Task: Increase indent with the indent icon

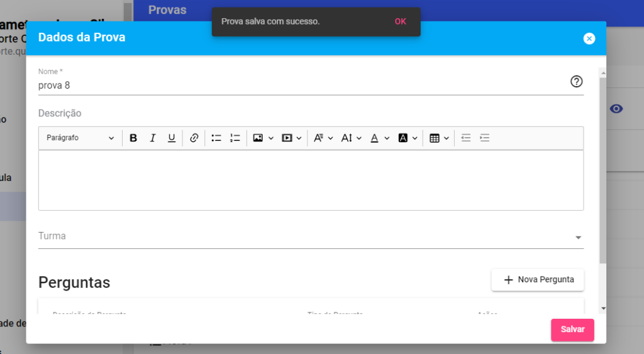Action: click(x=485, y=138)
